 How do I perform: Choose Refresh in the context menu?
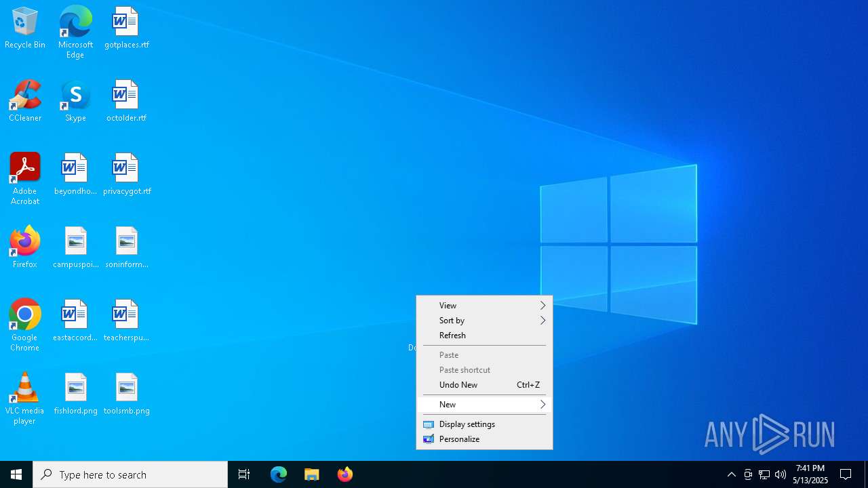point(484,335)
